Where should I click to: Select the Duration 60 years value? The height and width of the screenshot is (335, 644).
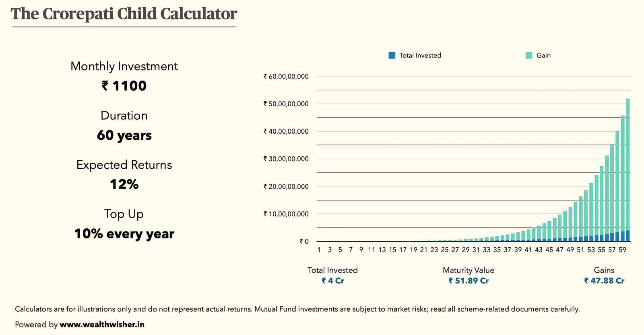click(x=124, y=135)
